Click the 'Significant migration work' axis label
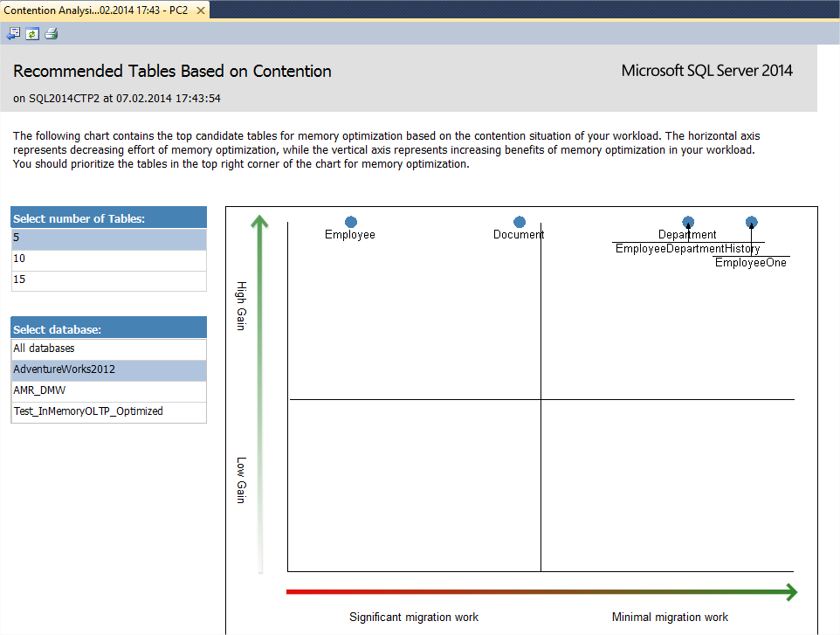Viewport: 840px width, 635px height. click(414, 617)
